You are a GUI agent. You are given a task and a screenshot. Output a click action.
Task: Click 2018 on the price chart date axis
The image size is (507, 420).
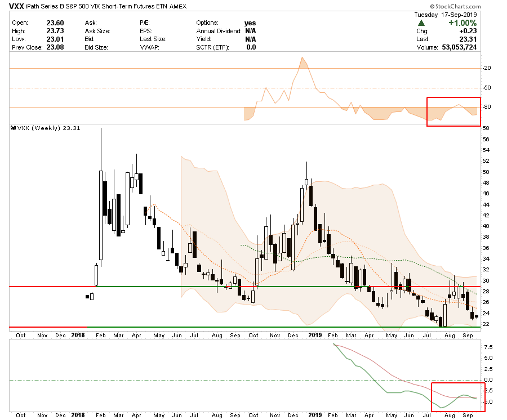tap(78, 335)
